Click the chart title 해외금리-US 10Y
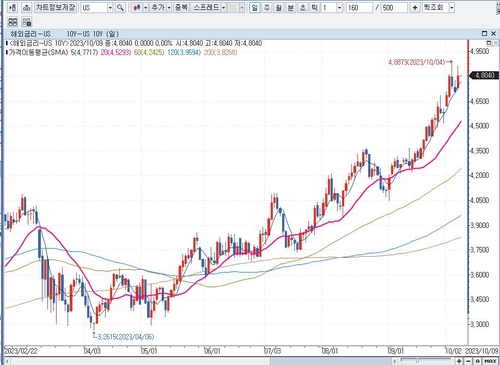The height and width of the screenshot is (365, 500). pyautogui.click(x=65, y=34)
